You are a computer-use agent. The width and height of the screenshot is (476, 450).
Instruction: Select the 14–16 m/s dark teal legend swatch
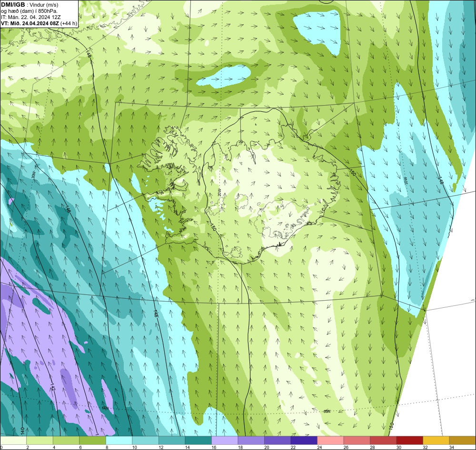pos(198,440)
